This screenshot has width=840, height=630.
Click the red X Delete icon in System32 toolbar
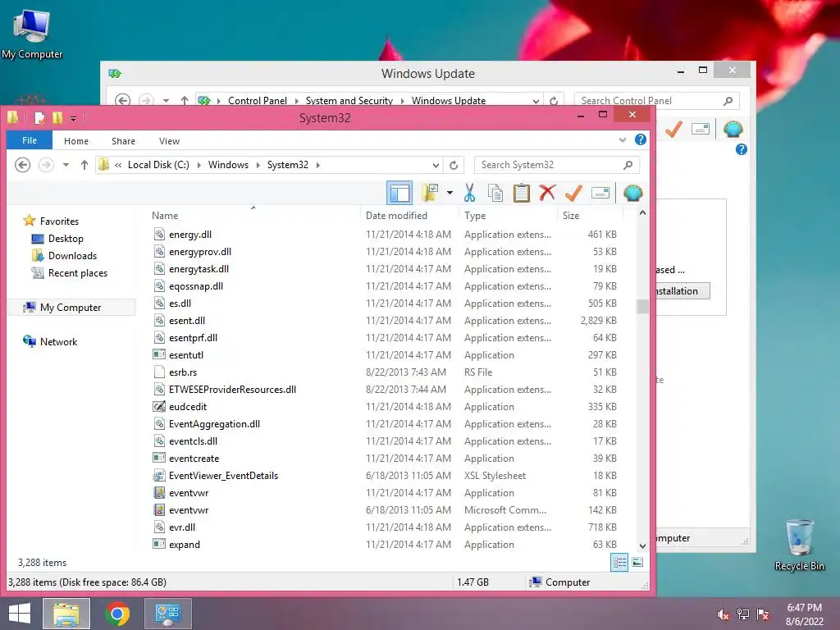click(547, 193)
